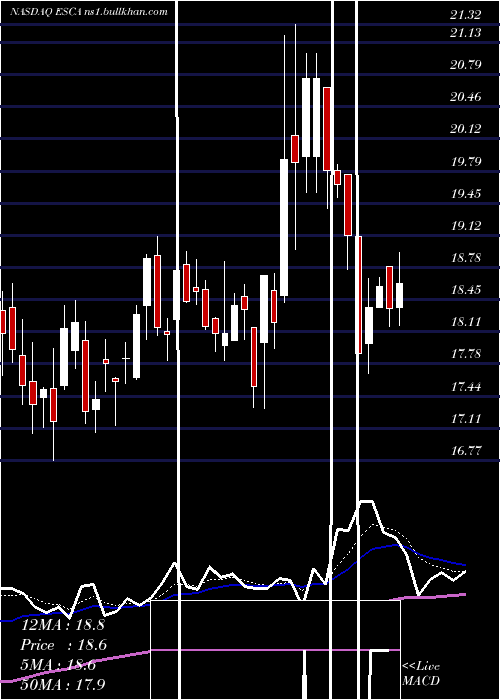The image size is (500, 700).
Task: Click the 17.78 price axis label
Action: 466,354
